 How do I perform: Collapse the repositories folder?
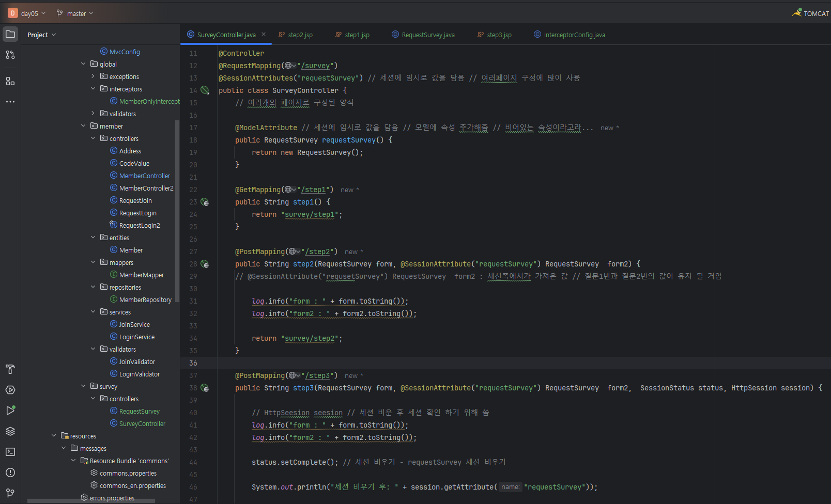coord(93,287)
